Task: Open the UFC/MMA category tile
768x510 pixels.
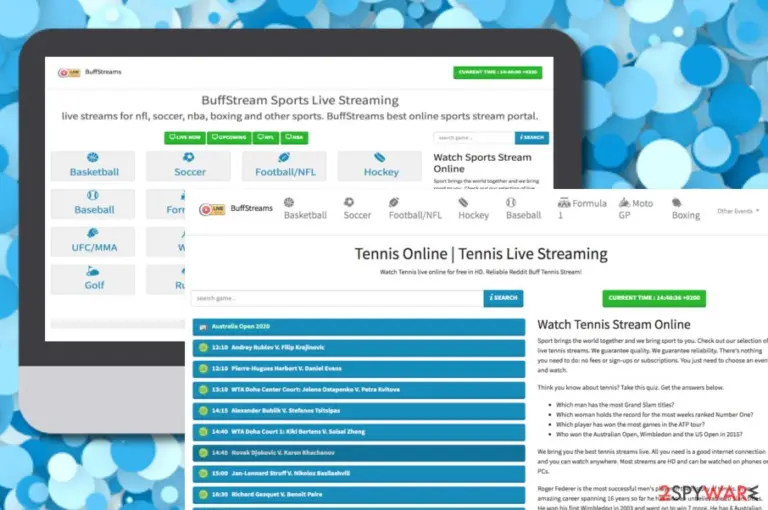Action: (x=93, y=241)
